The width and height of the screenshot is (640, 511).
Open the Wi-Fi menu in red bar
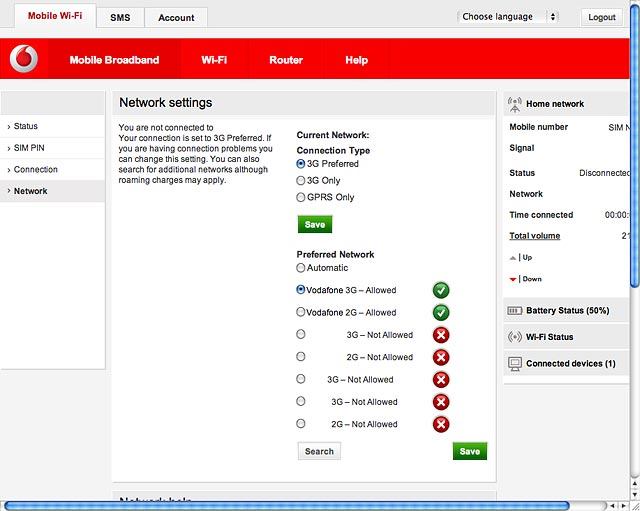214,60
